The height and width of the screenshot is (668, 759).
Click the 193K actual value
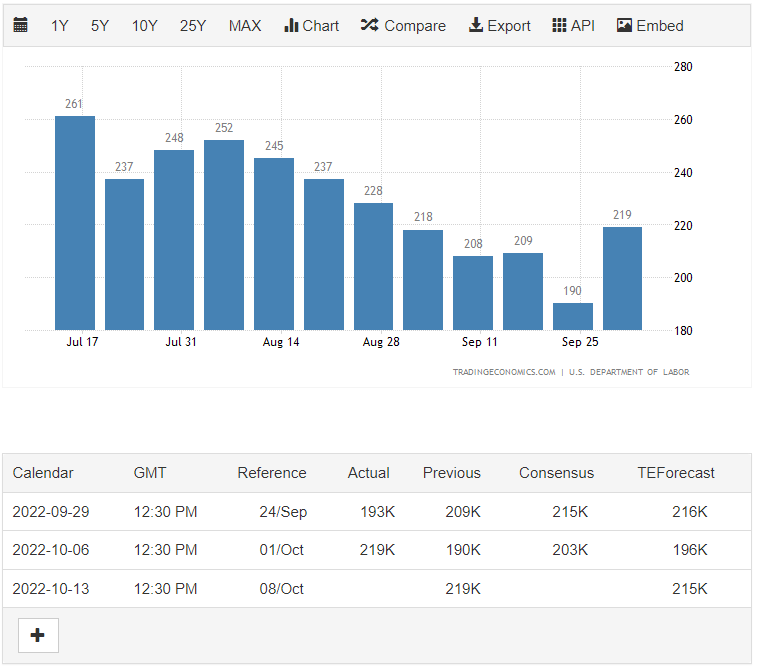(378, 512)
